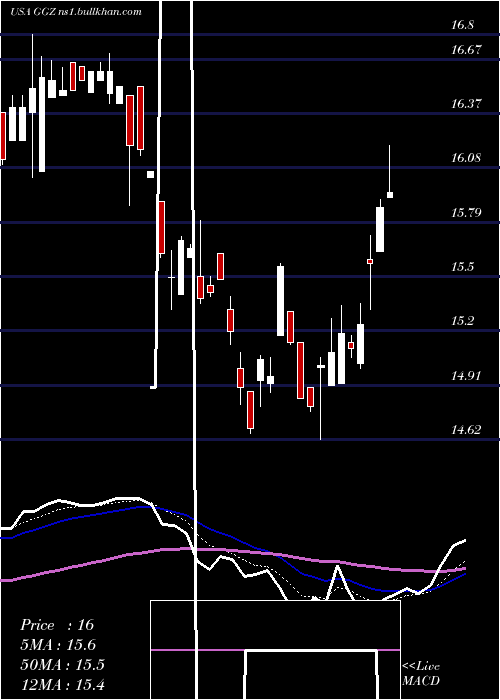
Task: Click the '12MA : 15.4' readout
Action: click(62, 684)
